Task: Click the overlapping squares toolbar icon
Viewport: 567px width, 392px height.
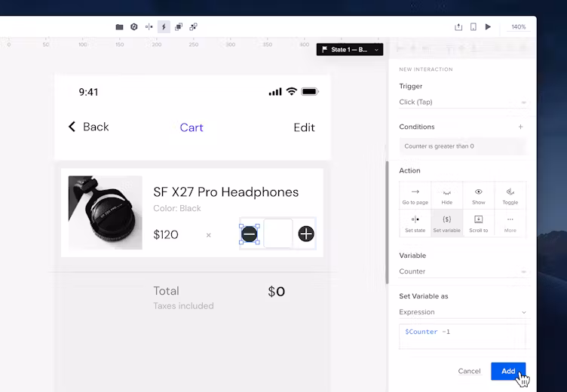Action: pos(179,26)
